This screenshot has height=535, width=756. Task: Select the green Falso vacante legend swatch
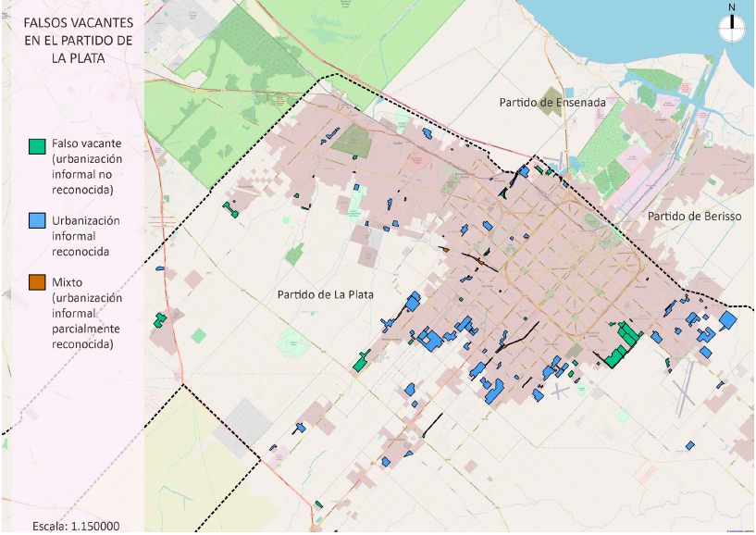(x=37, y=146)
